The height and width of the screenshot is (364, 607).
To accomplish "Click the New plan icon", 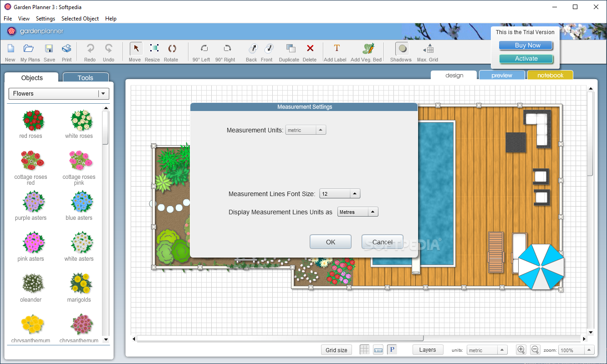I will tap(10, 49).
